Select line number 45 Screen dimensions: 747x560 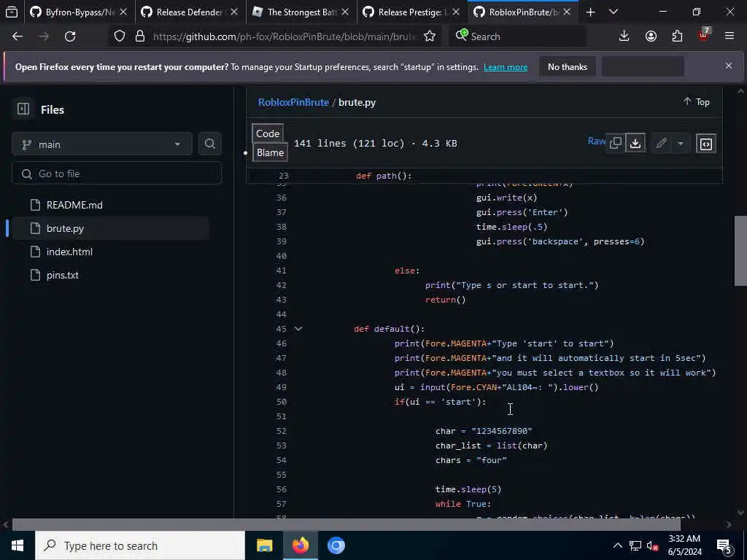coord(281,329)
